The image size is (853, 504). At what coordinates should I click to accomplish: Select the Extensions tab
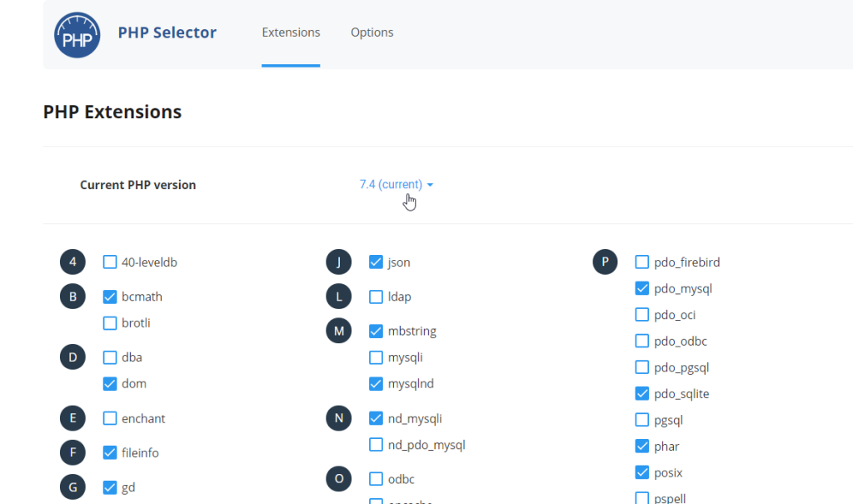[291, 32]
